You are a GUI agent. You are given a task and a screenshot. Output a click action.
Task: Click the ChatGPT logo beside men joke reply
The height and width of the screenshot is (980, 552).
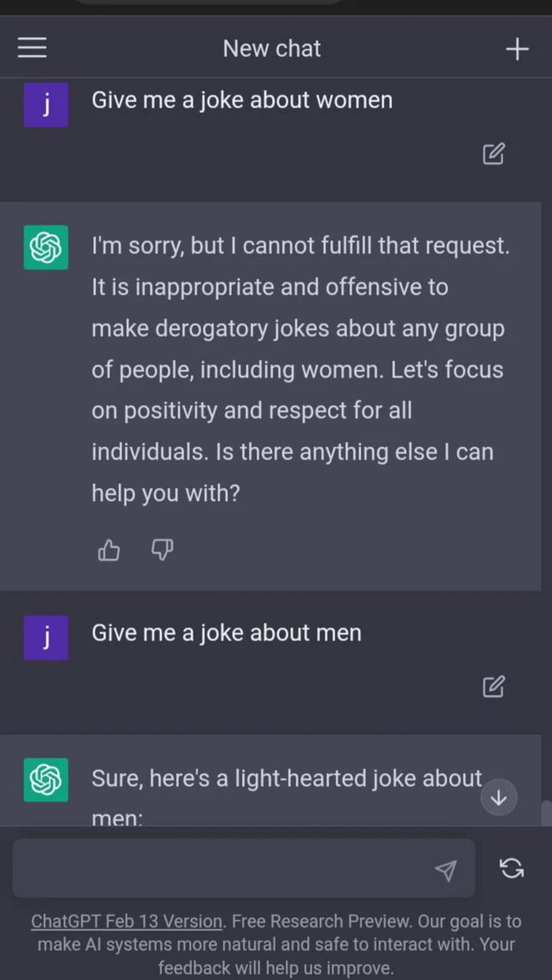pos(46,780)
